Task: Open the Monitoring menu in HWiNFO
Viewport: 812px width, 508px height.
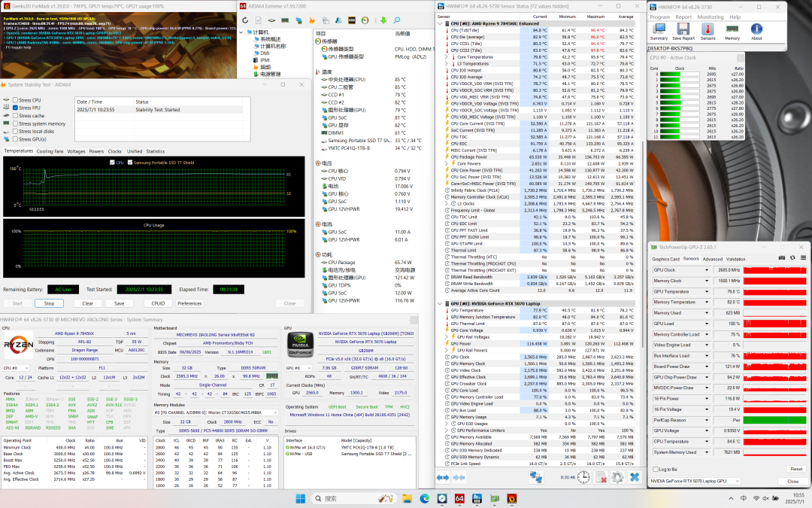Action: point(710,16)
